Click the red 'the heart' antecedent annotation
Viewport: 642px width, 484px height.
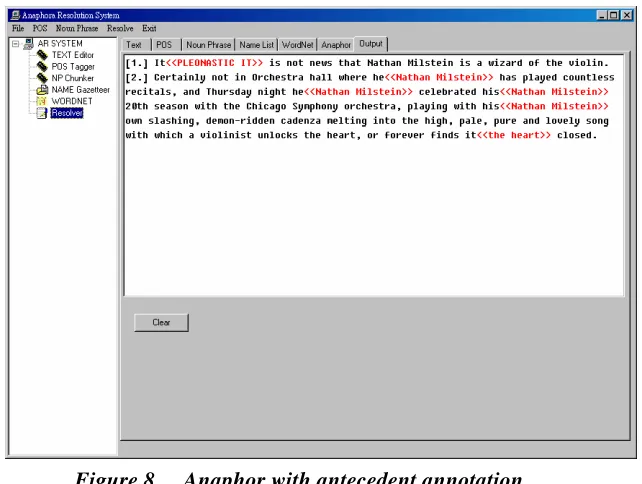point(514,135)
